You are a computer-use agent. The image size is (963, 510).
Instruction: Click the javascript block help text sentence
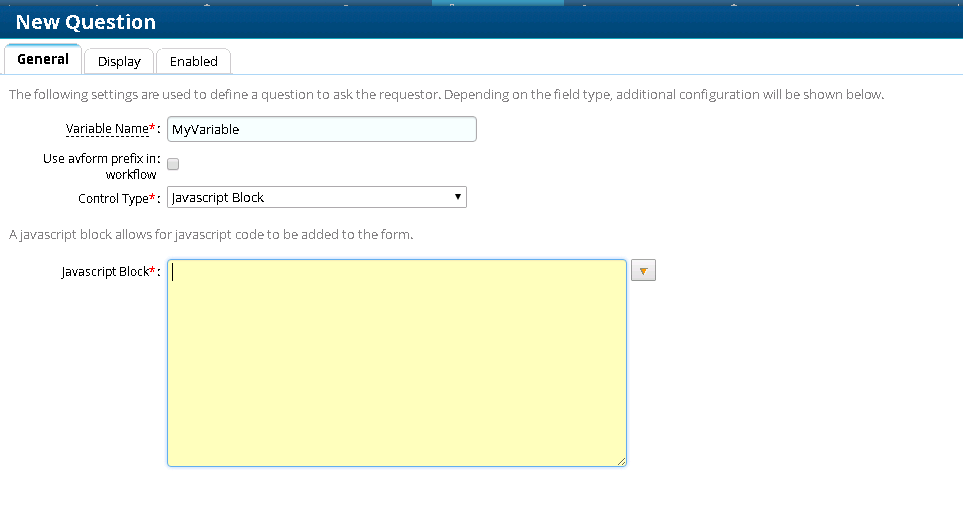point(211,235)
